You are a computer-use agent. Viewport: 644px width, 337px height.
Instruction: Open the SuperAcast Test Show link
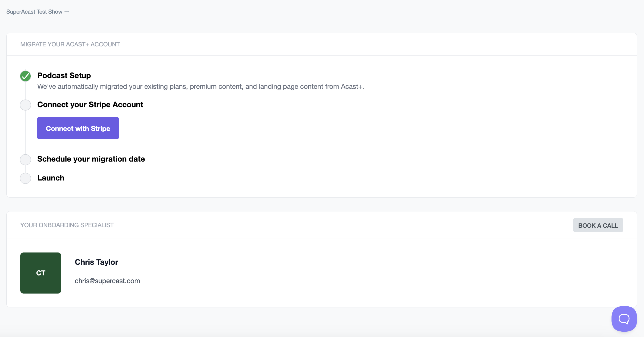pos(38,12)
